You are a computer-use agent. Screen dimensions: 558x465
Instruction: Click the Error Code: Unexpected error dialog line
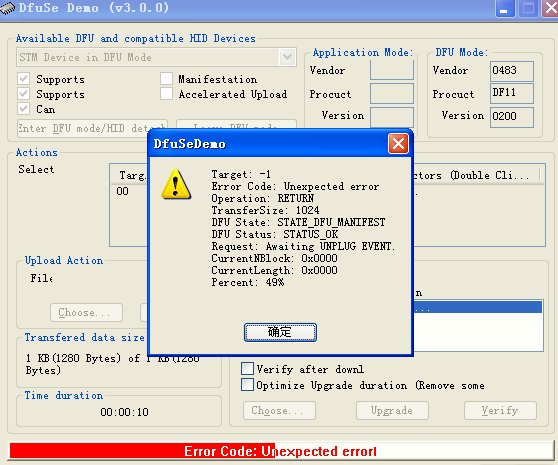tap(295, 186)
